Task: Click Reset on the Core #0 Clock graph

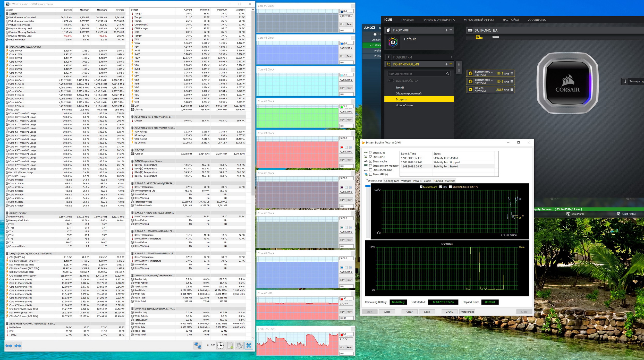Action: pos(349,24)
